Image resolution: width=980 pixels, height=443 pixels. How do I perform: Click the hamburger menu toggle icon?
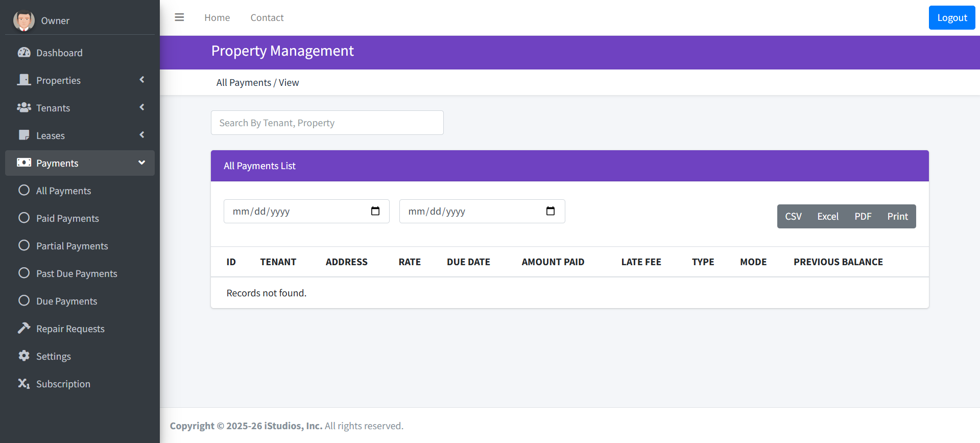pos(179,17)
